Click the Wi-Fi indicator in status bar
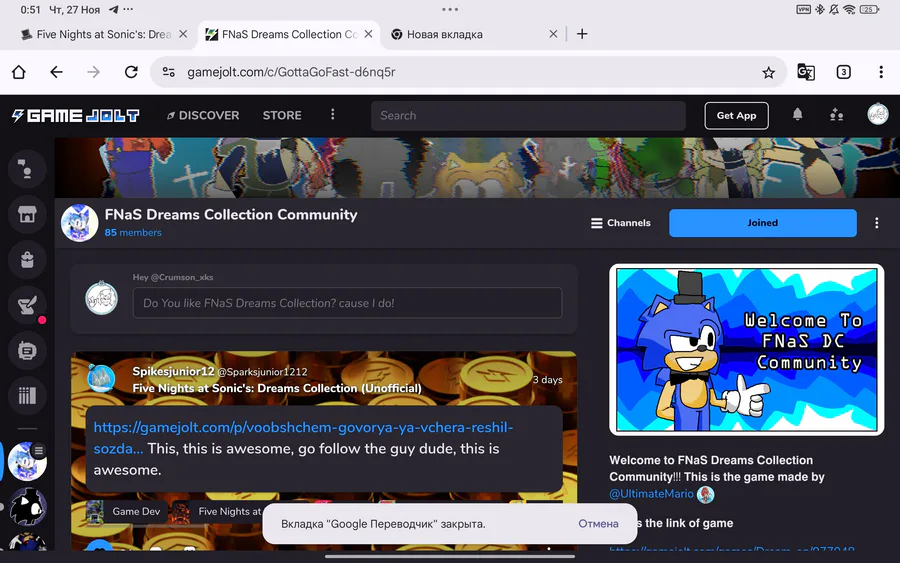Viewport: 900px width, 563px height. 850,9
